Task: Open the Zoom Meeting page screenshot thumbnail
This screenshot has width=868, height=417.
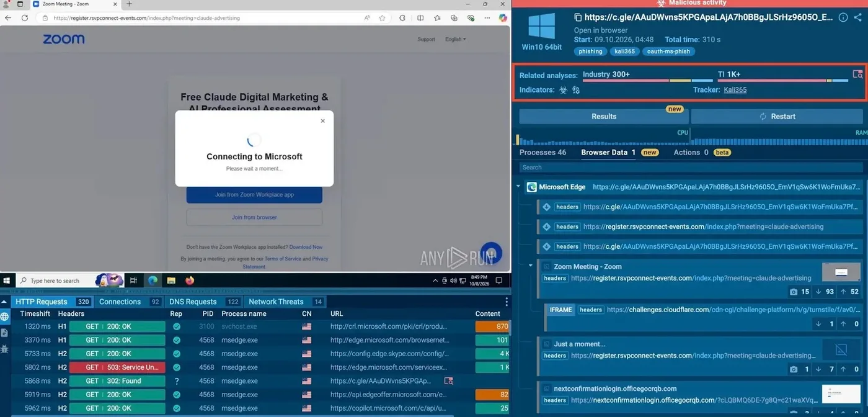Action: (841, 272)
